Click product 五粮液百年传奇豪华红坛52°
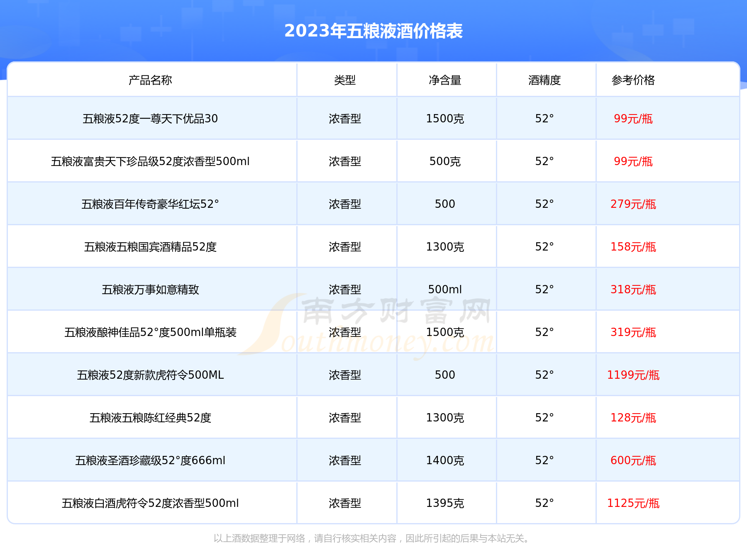Image resolution: width=747 pixels, height=560 pixels. pos(150,204)
